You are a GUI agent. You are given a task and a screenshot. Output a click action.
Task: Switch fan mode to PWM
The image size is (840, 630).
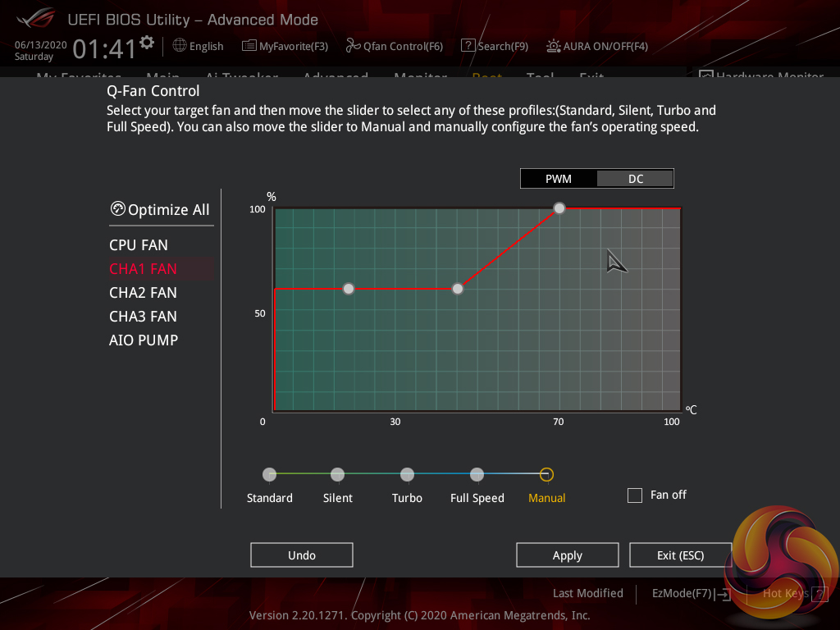pos(558,179)
